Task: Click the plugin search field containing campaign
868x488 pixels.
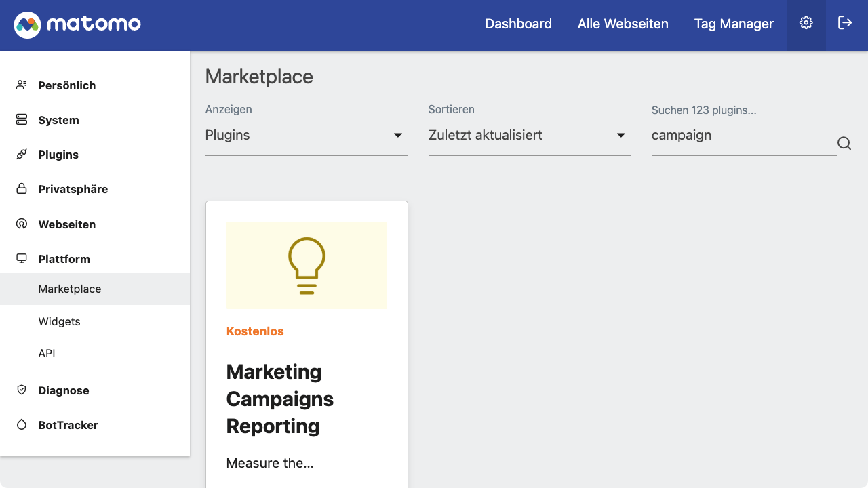Action: [x=744, y=136]
